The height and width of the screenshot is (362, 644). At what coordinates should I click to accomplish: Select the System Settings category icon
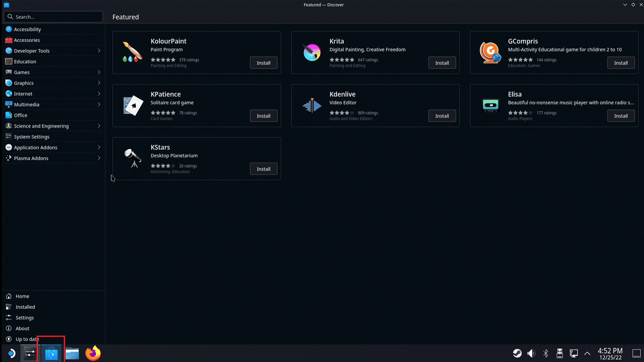[x=9, y=137]
